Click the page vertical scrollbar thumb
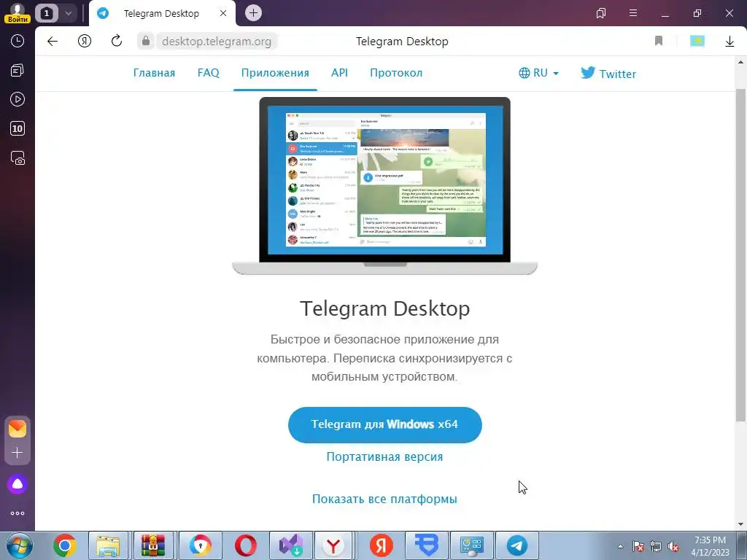 pos(740,254)
